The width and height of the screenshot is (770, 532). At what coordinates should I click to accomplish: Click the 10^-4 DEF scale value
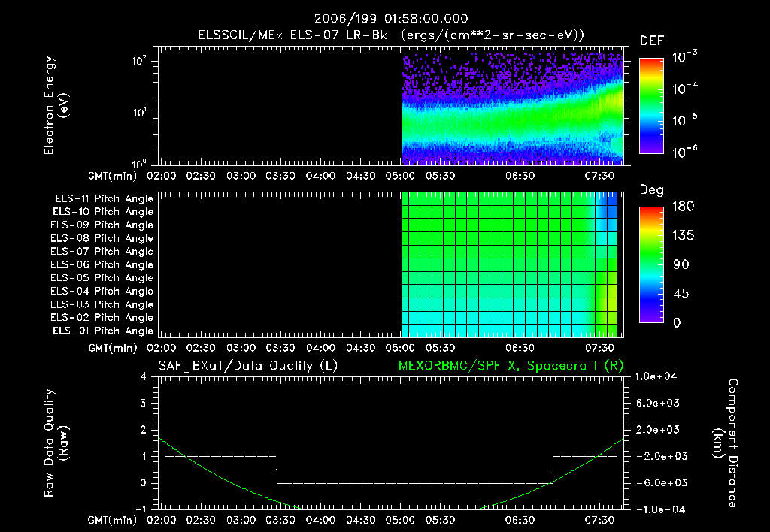point(684,89)
